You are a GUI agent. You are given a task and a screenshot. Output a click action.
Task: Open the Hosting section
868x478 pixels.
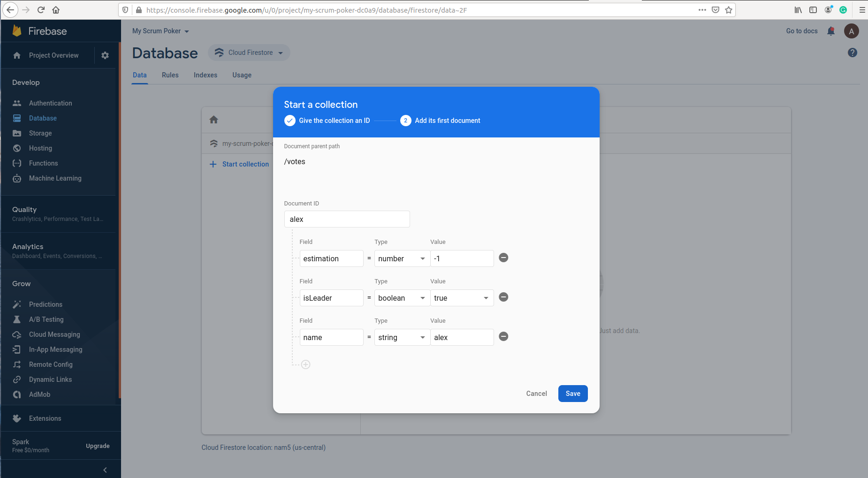pos(39,148)
